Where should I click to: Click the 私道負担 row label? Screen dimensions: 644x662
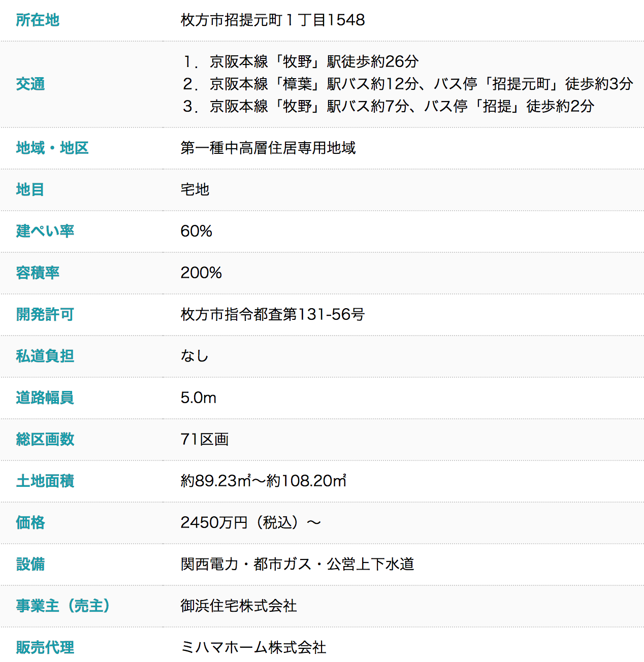pyautogui.click(x=45, y=356)
